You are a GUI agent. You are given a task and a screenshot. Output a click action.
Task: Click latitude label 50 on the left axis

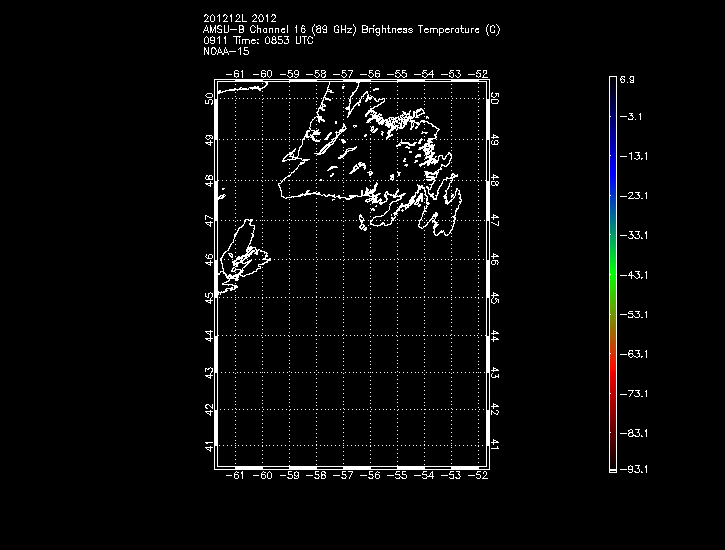click(x=209, y=98)
